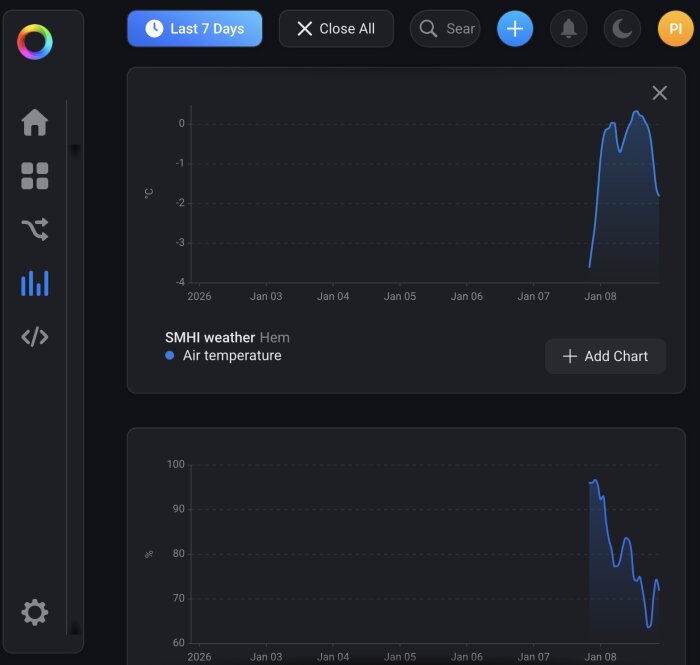Open settings via the gear icon

[34, 612]
